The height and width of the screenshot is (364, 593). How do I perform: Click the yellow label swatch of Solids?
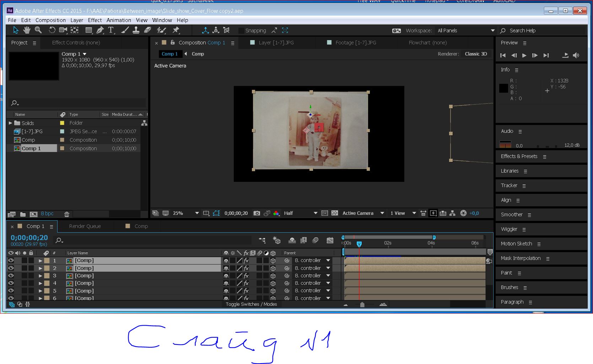(62, 123)
